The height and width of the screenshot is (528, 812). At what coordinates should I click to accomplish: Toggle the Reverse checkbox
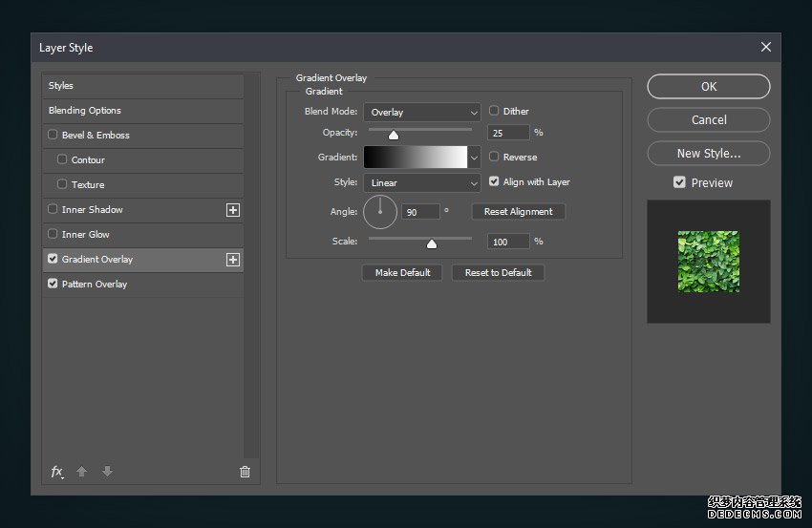(494, 157)
